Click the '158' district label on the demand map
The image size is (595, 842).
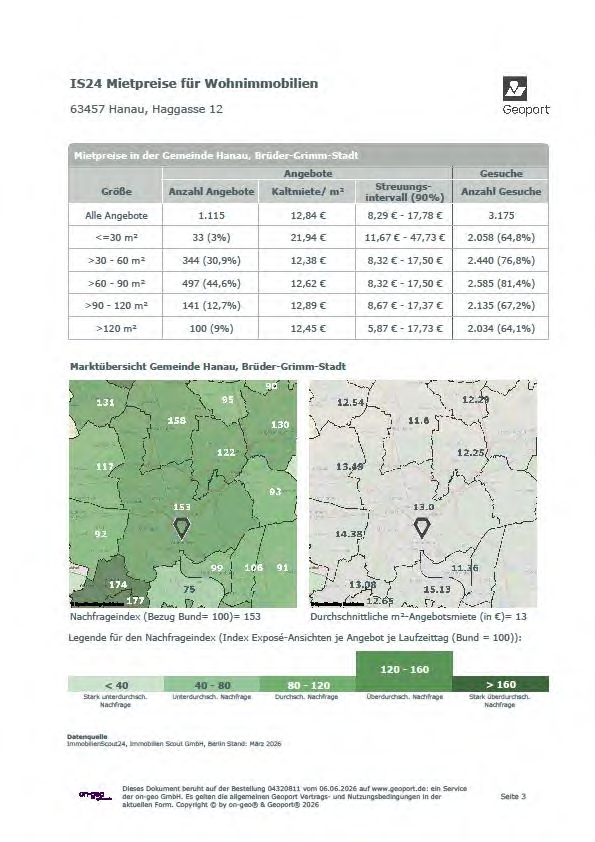[x=177, y=420]
